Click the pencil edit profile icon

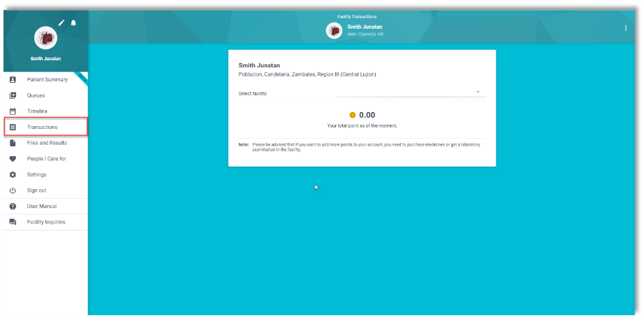(x=62, y=22)
